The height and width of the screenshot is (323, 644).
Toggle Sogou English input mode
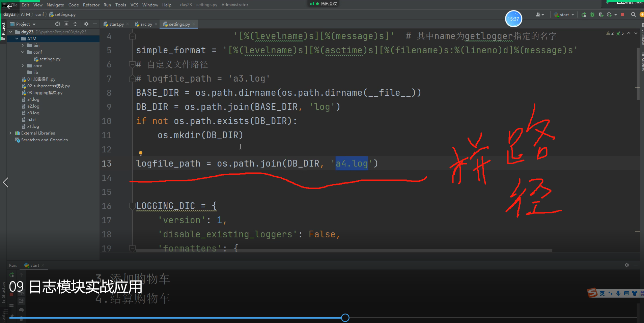602,293
